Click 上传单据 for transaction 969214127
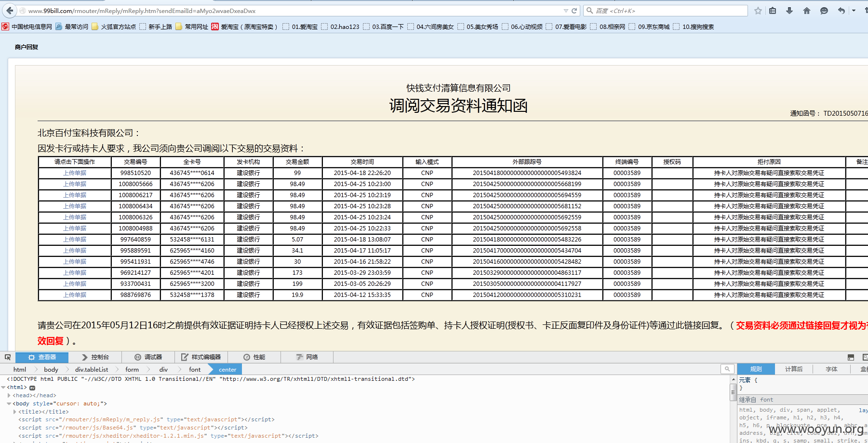Image resolution: width=868 pixels, height=443 pixels. click(x=75, y=273)
